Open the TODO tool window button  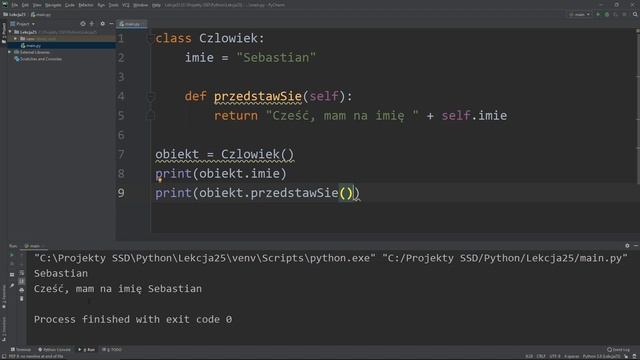pos(112,350)
